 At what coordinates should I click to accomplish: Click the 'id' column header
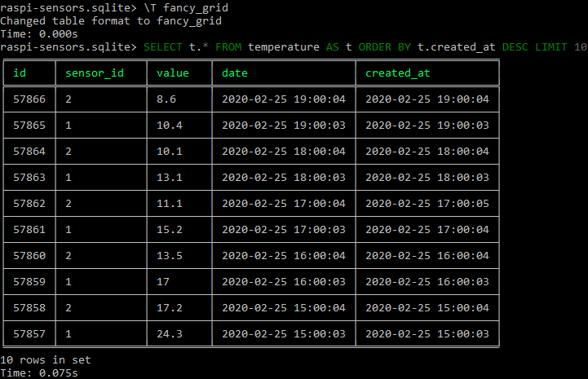[20, 73]
